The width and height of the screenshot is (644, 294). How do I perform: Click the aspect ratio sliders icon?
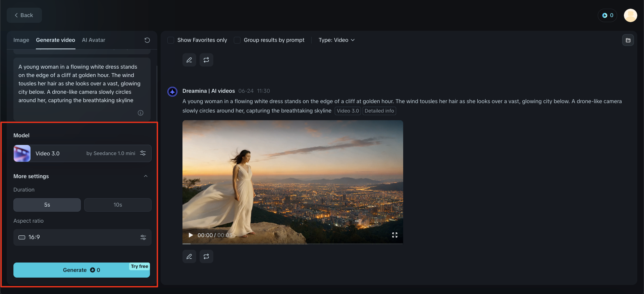pos(143,237)
